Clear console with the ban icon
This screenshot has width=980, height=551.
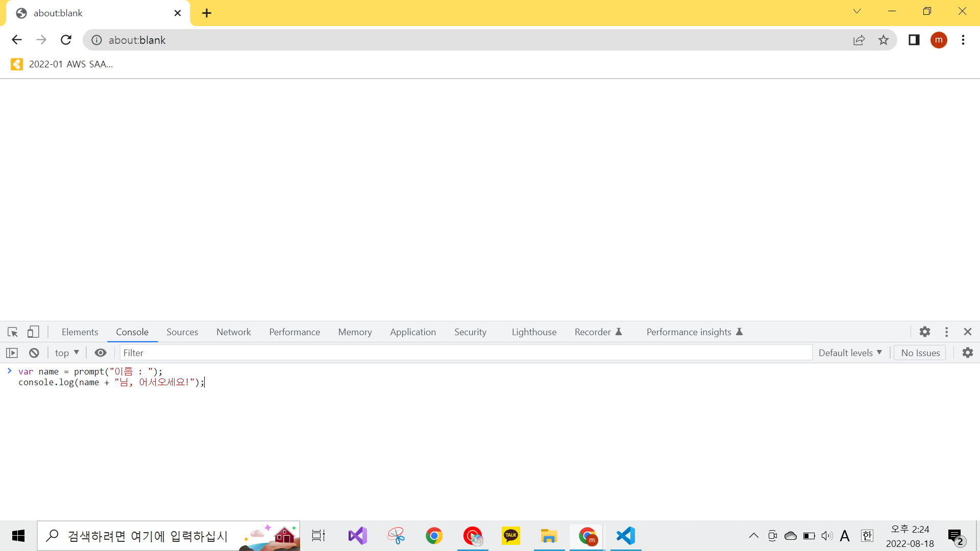(34, 353)
